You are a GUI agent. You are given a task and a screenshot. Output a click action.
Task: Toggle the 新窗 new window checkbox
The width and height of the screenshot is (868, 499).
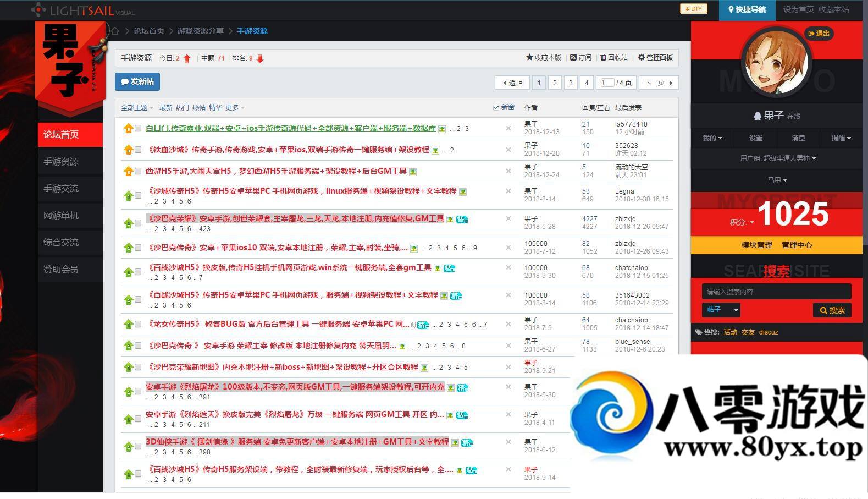tap(496, 108)
